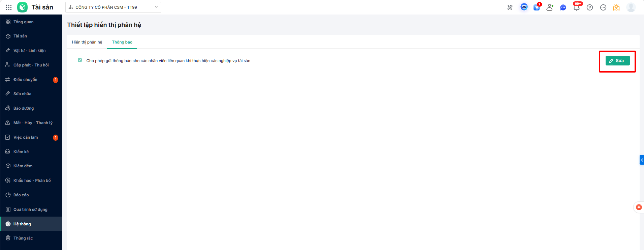The width and height of the screenshot is (644, 250).
Task: Open the blue AI assistant robot icon
Action: (x=524, y=7)
